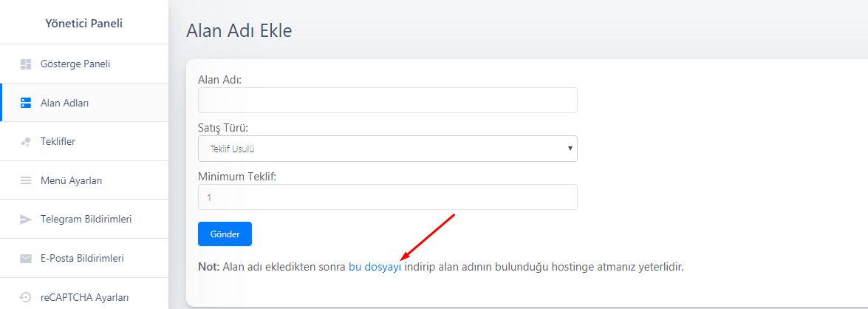Select Telegram Bildirimleri menu entry
This screenshot has width=868, height=309.
click(x=84, y=220)
